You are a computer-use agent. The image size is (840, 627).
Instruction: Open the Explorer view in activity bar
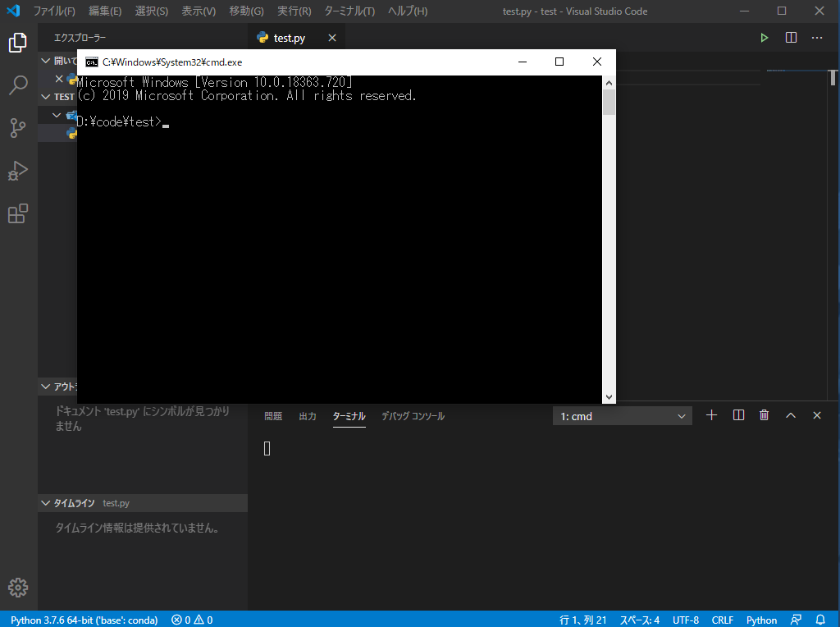coord(18,43)
